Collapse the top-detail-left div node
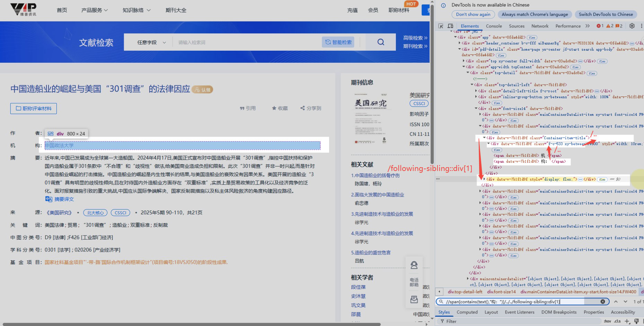 [472, 85]
